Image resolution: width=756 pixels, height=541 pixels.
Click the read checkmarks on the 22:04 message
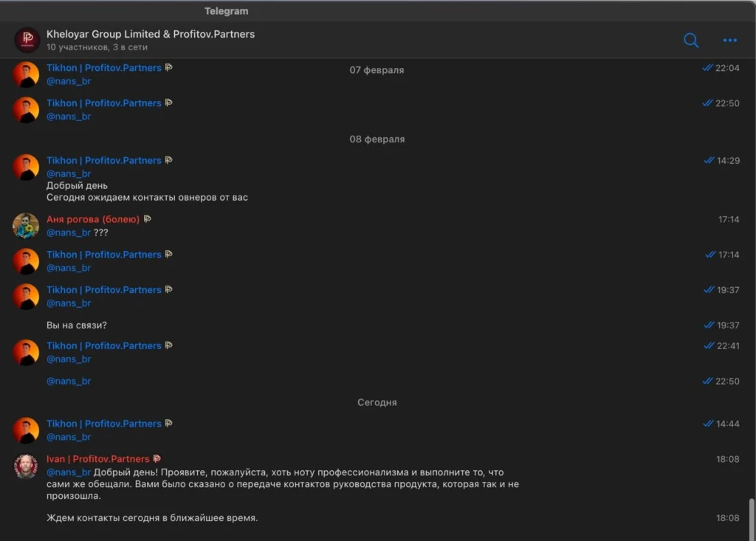707,68
